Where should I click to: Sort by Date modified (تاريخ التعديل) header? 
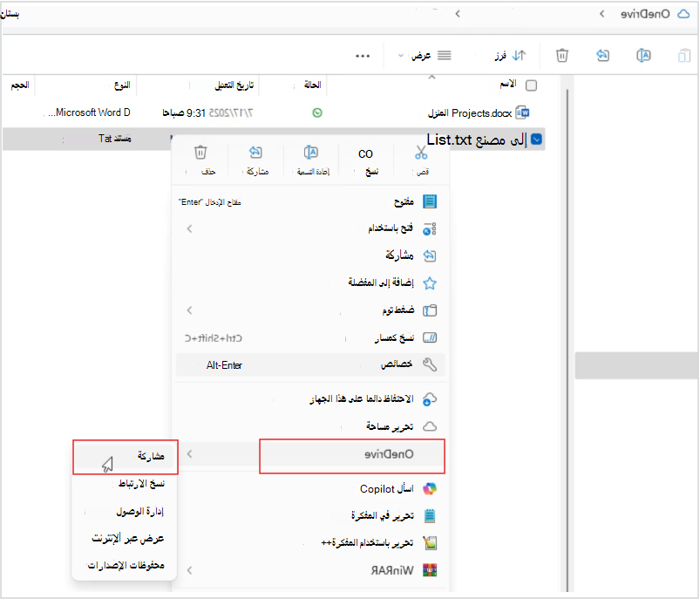coord(234,85)
